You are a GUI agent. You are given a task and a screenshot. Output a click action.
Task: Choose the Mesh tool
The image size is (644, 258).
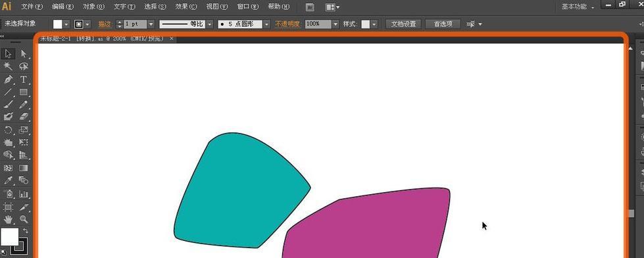8,168
